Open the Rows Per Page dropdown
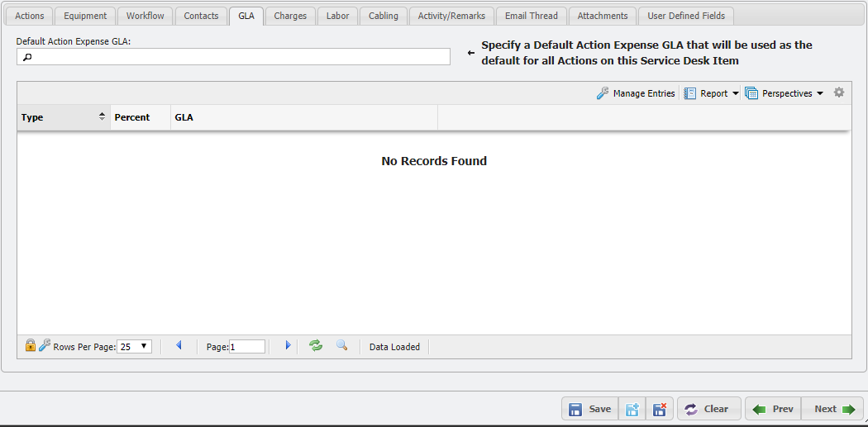Viewport: 868px width, 427px height. [134, 347]
